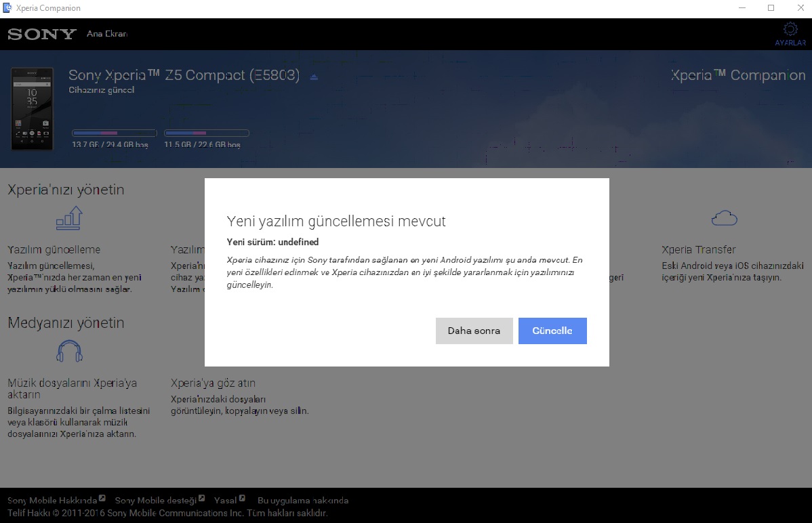This screenshot has height=523, width=812.
Task: Select the Xperia'ya göz atın heading
Action: click(x=213, y=383)
